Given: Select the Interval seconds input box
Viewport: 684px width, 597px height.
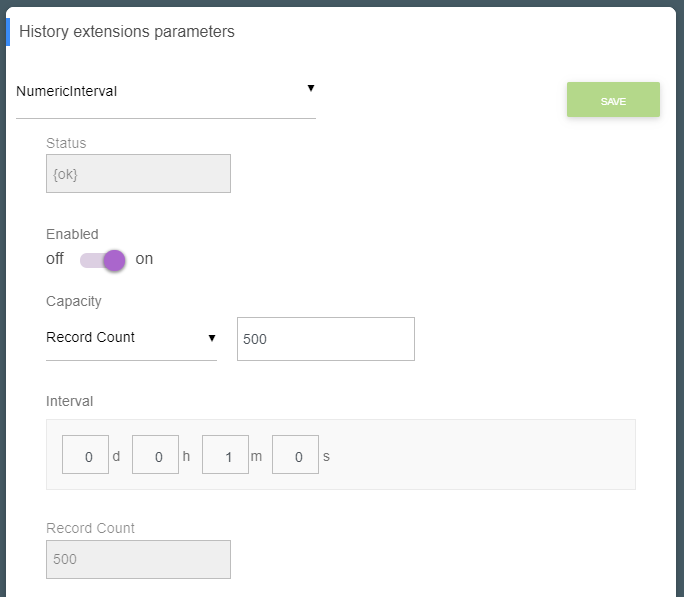Looking at the screenshot, I should [295, 455].
